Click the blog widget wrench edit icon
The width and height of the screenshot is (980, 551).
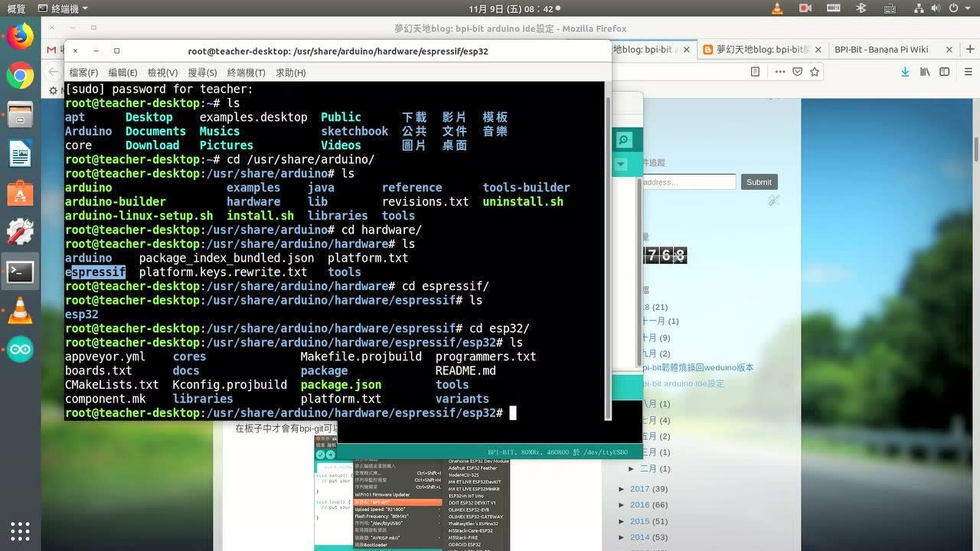[x=774, y=200]
